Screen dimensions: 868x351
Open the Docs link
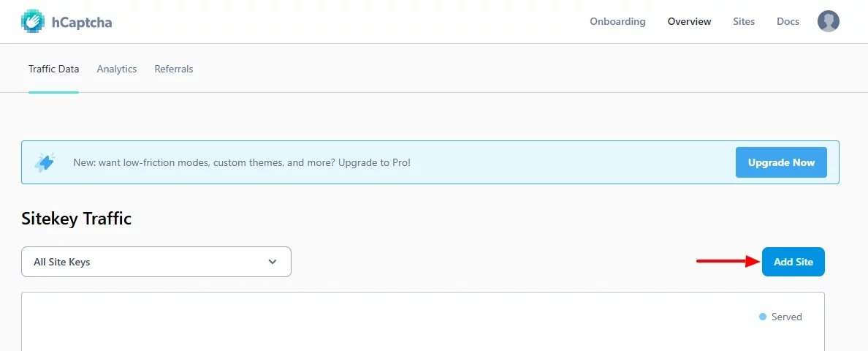(788, 21)
